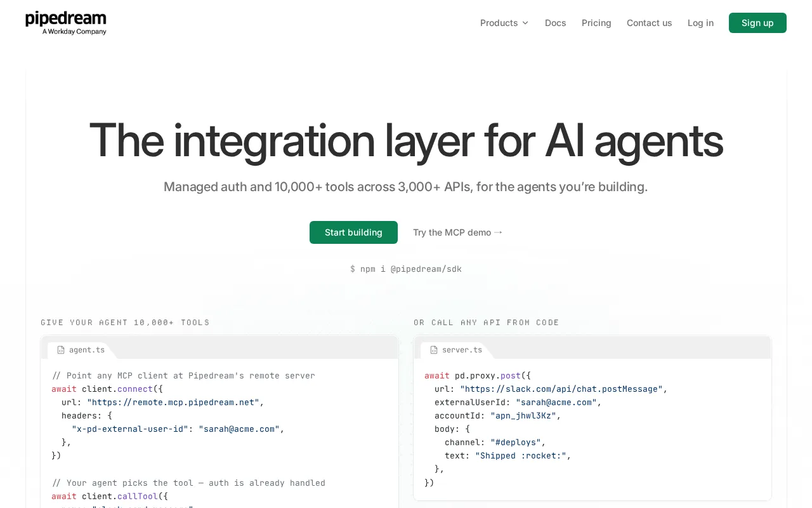Screen dimensions: 812x508
Task: Click the Your agent picks the tool comment
Action: point(188,483)
